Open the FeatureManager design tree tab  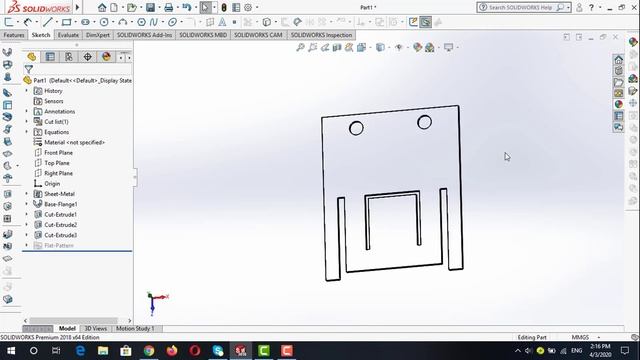coord(31,57)
